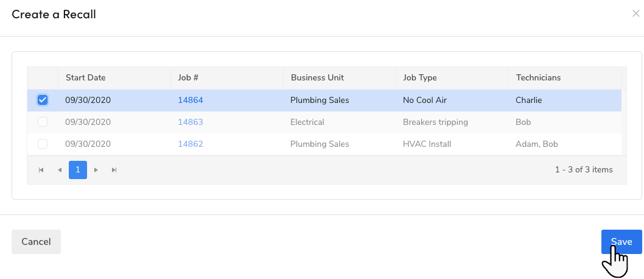Sort by Job # column header
Image resolution: width=644 pixels, height=279 pixels.
point(189,77)
